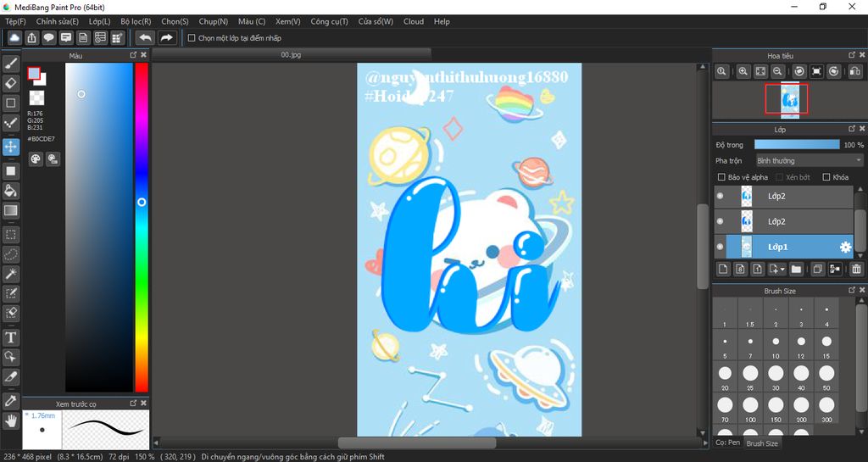
Task: Select the Lasso tool
Action: tap(10, 254)
